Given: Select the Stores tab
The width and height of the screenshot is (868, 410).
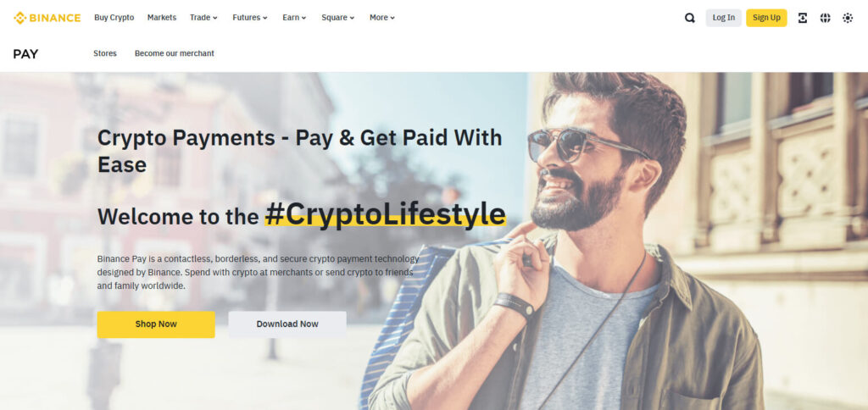Looking at the screenshot, I should pos(104,53).
